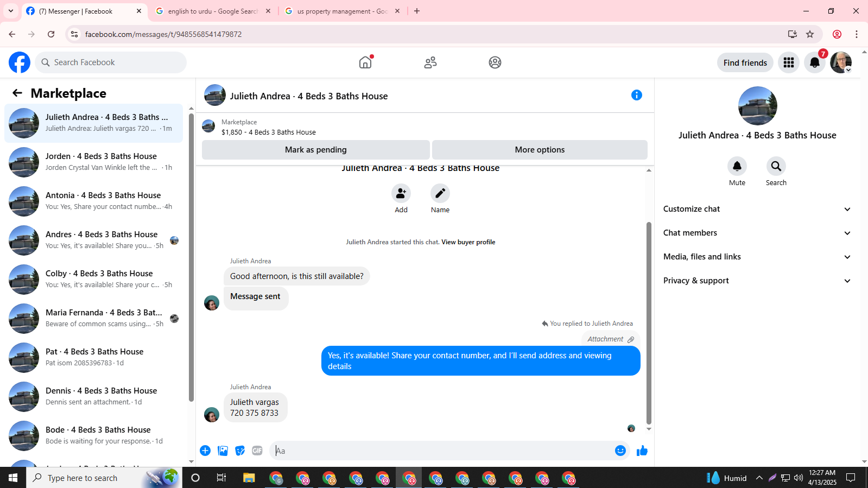This screenshot has width=868, height=488.
Task: Open Task View on taskbar
Action: click(x=221, y=478)
